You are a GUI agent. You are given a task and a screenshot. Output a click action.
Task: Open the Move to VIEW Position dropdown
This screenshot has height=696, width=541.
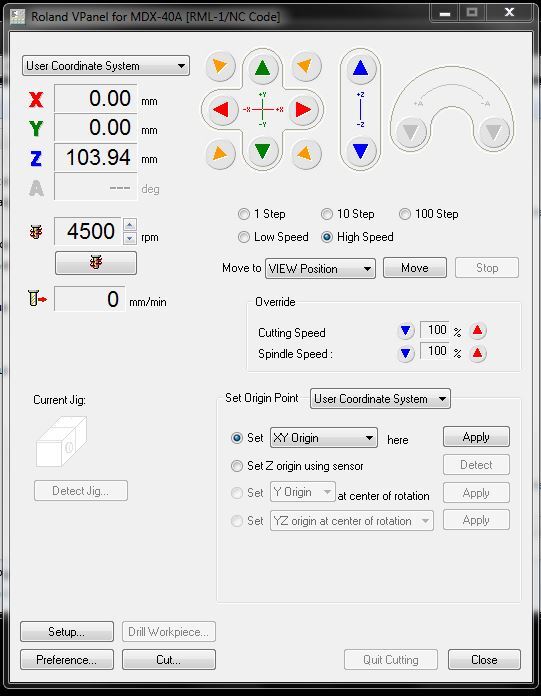click(320, 269)
